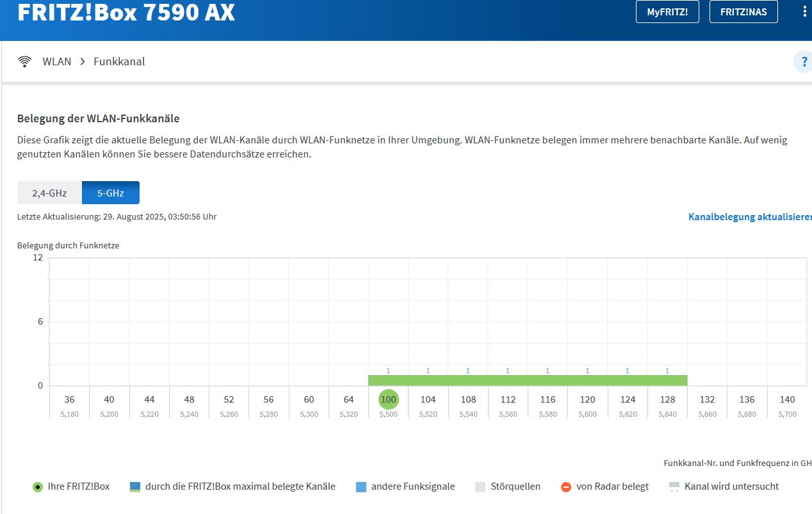Click channel 128 label on the axis
The height and width of the screenshot is (514, 812).
[x=667, y=399]
